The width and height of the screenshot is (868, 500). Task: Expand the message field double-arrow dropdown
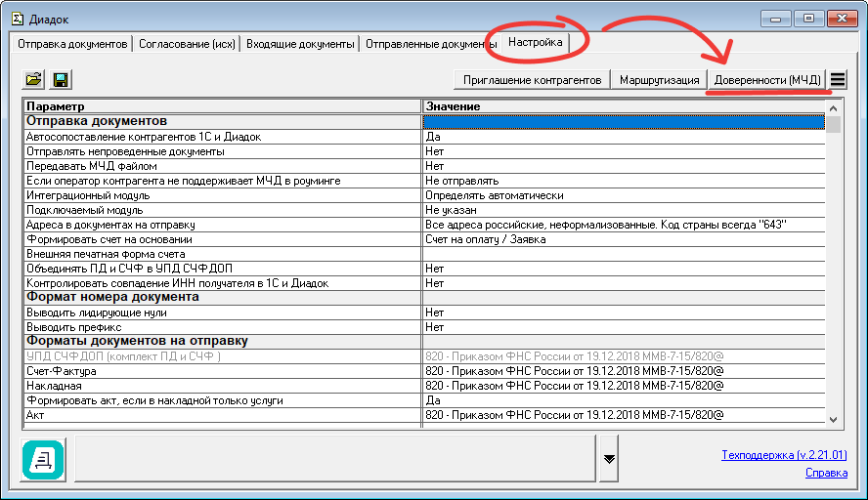(x=609, y=459)
